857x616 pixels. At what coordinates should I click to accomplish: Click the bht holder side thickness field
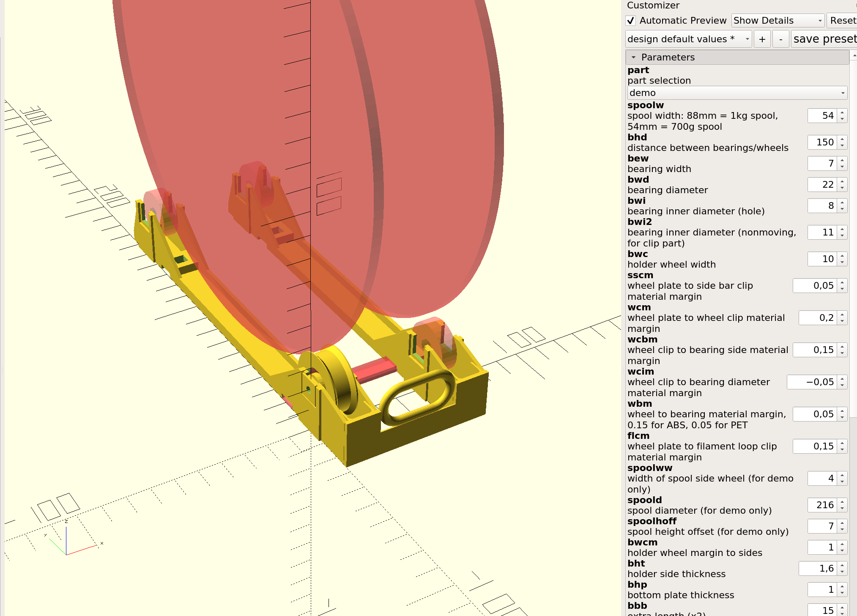[x=818, y=569]
